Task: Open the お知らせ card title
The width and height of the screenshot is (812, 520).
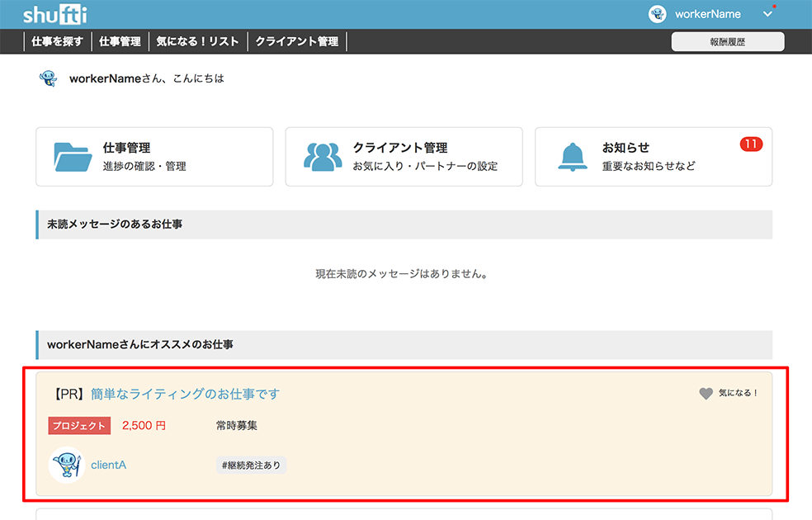Action: pyautogui.click(x=626, y=148)
